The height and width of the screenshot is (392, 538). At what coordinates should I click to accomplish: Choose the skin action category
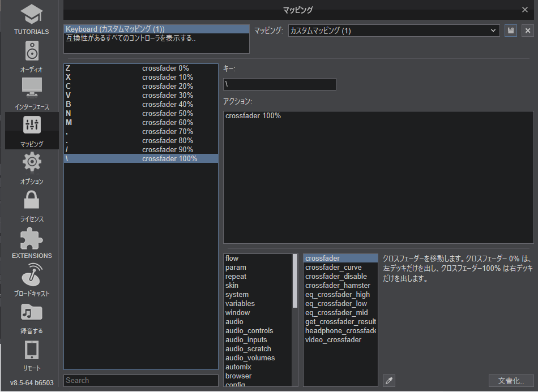(258, 286)
